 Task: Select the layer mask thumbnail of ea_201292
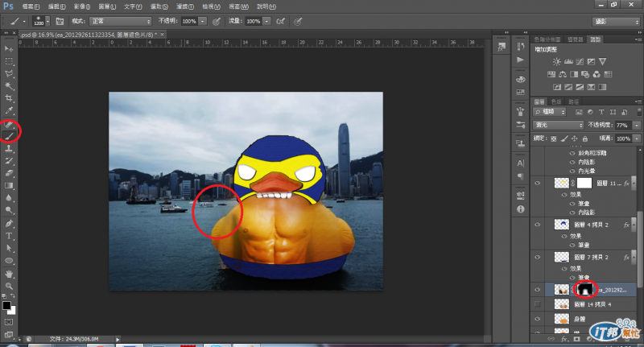[585, 290]
